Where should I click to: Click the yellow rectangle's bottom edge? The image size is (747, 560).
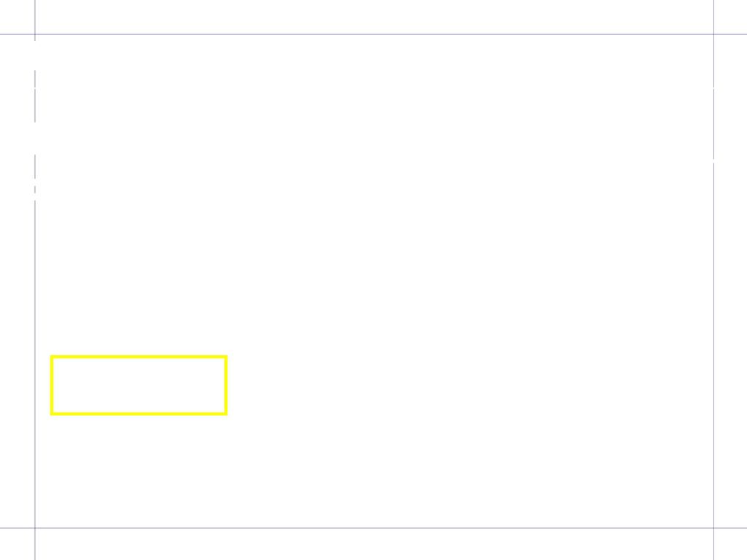click(x=139, y=414)
